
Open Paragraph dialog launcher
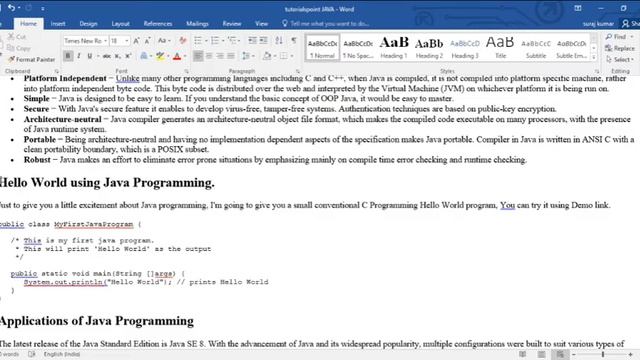298,71
